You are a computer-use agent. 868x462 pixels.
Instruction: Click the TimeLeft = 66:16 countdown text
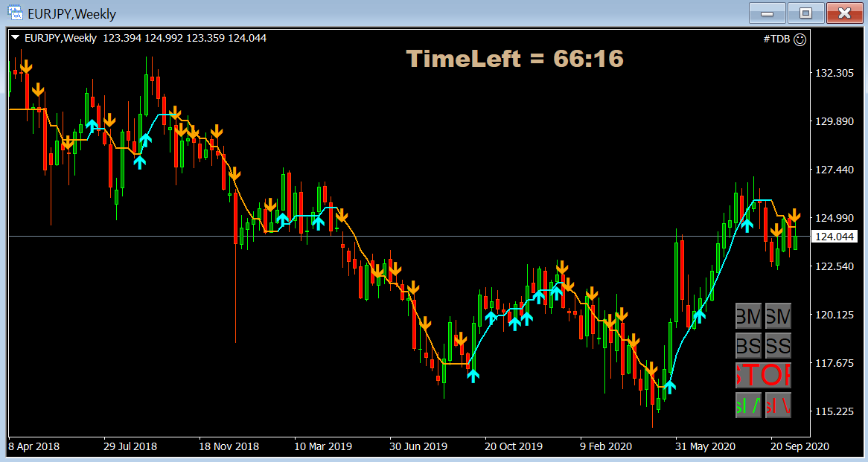click(x=515, y=59)
